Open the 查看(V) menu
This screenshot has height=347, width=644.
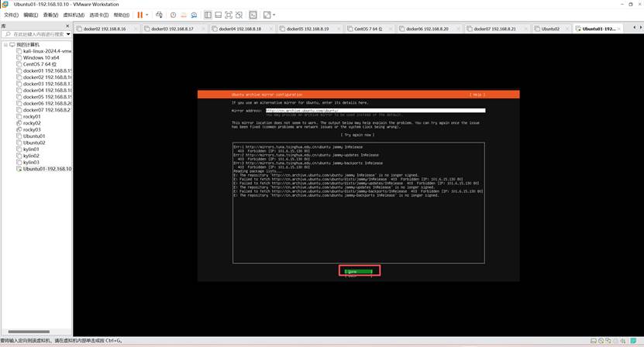pos(50,15)
